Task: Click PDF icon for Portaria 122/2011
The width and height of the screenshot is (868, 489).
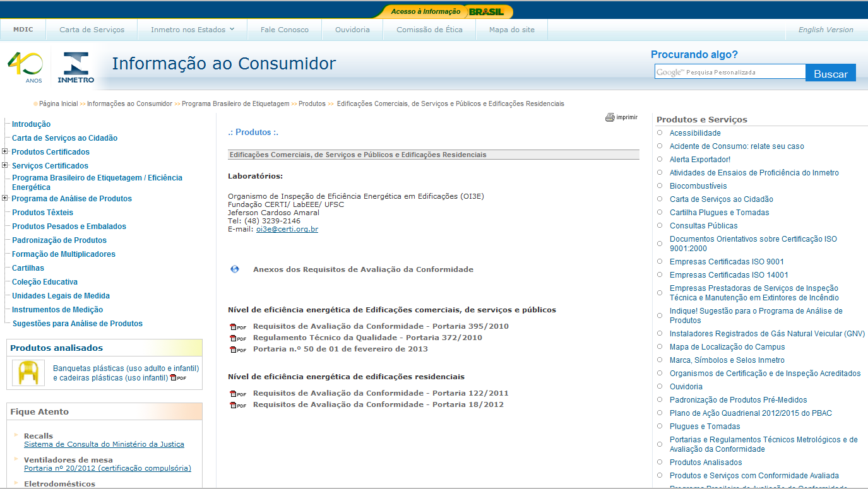Action: [x=237, y=394]
